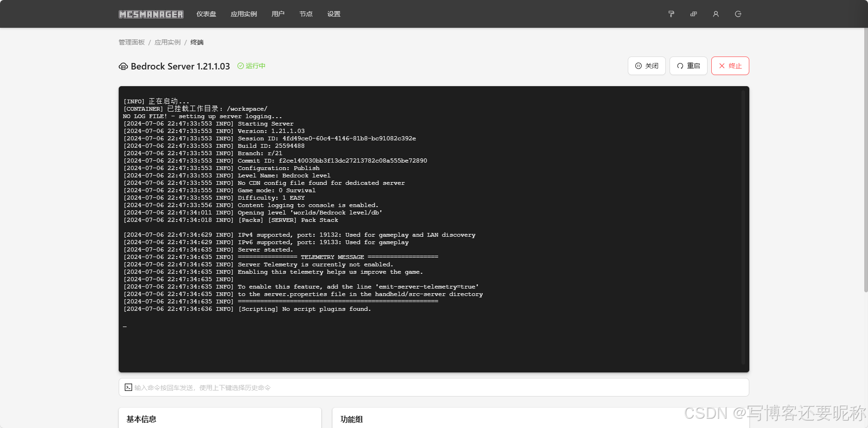868x428 pixels.
Task: Terminate the instance with 终止 button
Action: [x=730, y=66]
